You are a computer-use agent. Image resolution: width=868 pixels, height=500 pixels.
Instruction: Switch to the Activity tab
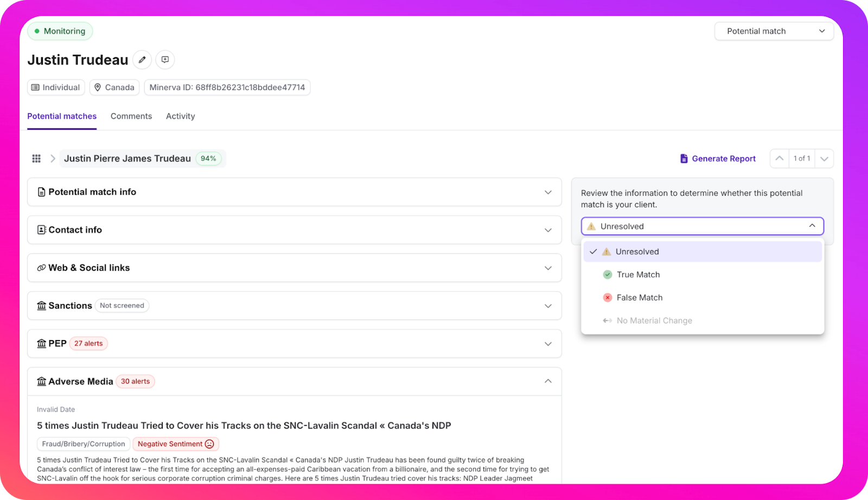[180, 116]
